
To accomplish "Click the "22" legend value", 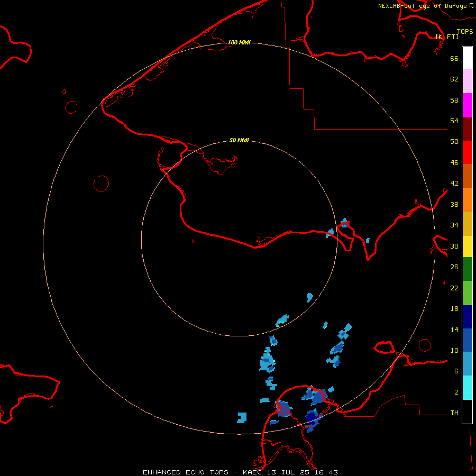I will (x=454, y=288).
